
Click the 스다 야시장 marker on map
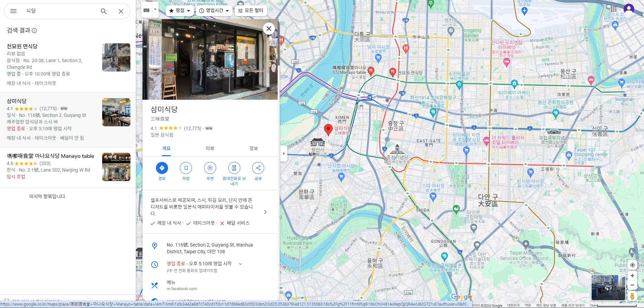coord(433,197)
